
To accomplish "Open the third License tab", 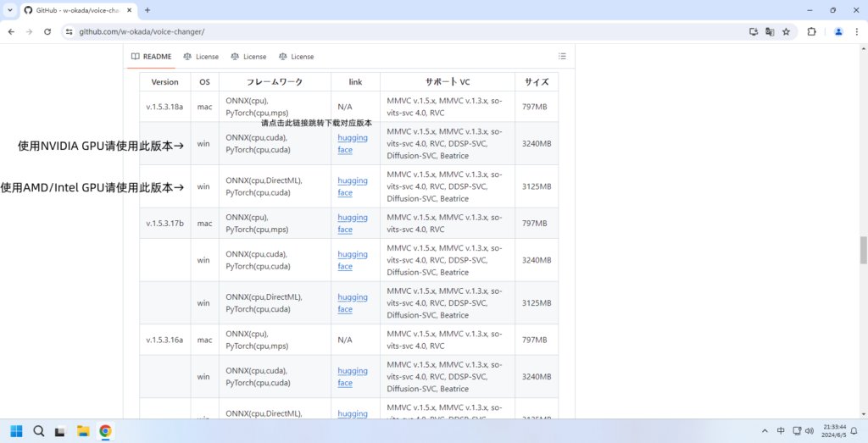I will [296, 57].
